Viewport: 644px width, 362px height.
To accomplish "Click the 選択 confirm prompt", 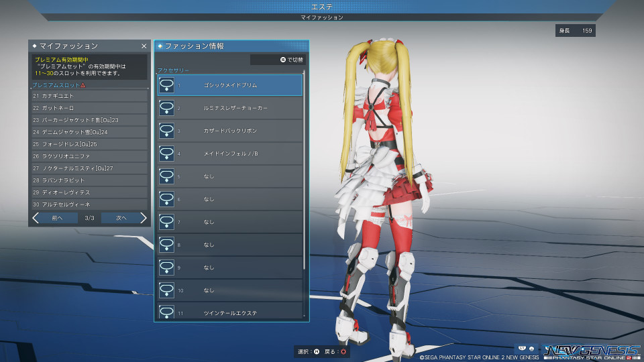I will pyautogui.click(x=309, y=352).
